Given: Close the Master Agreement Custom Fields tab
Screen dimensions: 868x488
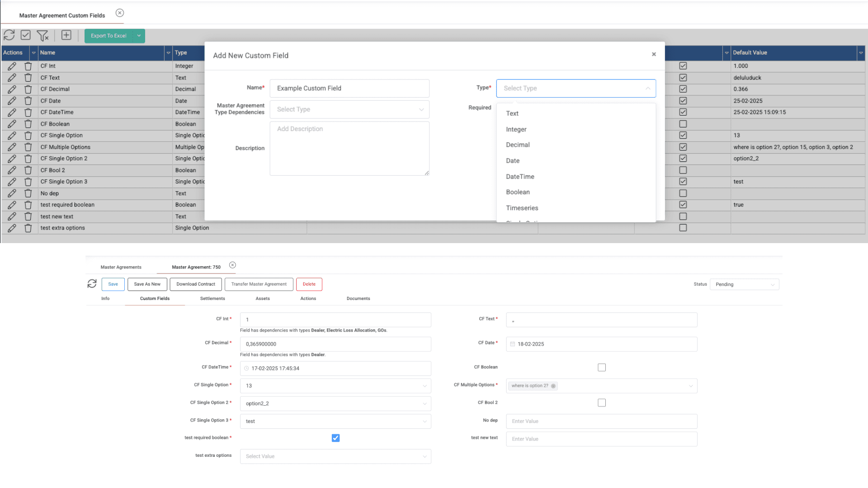Looking at the screenshot, I should [120, 13].
